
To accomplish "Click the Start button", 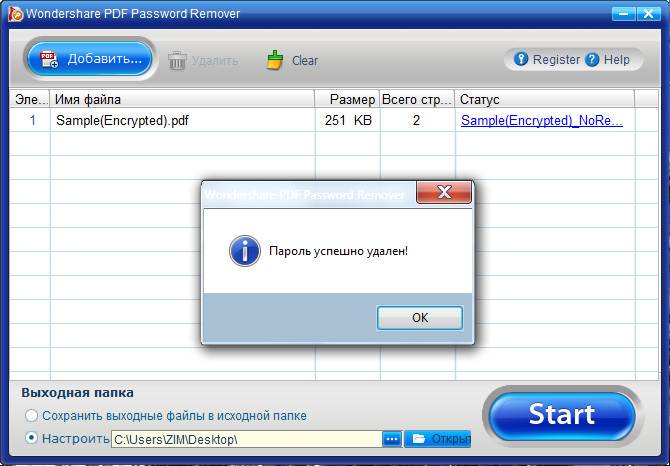I will [562, 415].
